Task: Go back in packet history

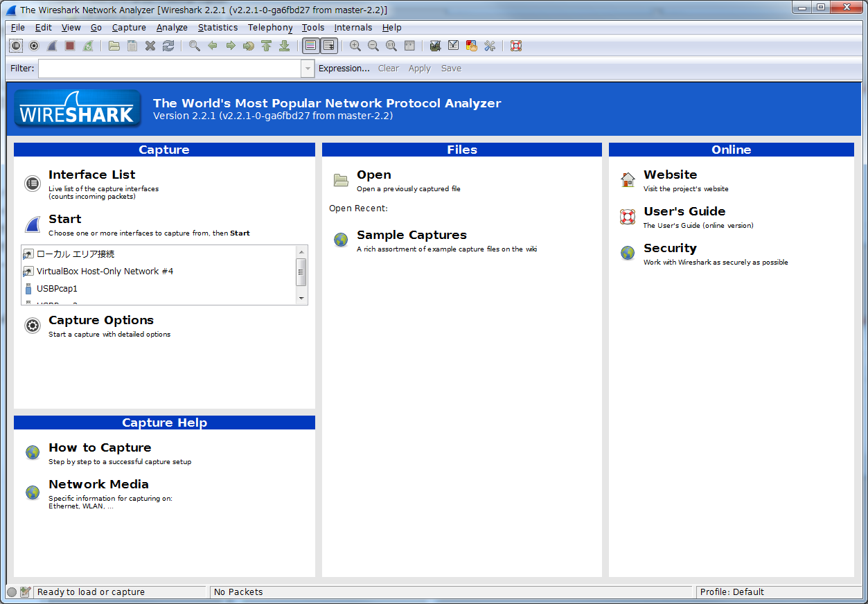Action: point(213,46)
